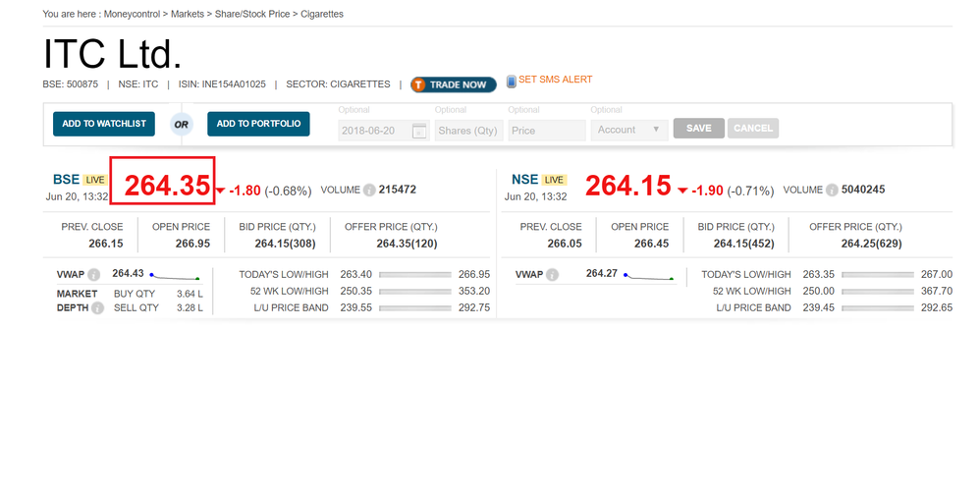Click NSE 52 Wk Low/High range bar

tap(878, 292)
